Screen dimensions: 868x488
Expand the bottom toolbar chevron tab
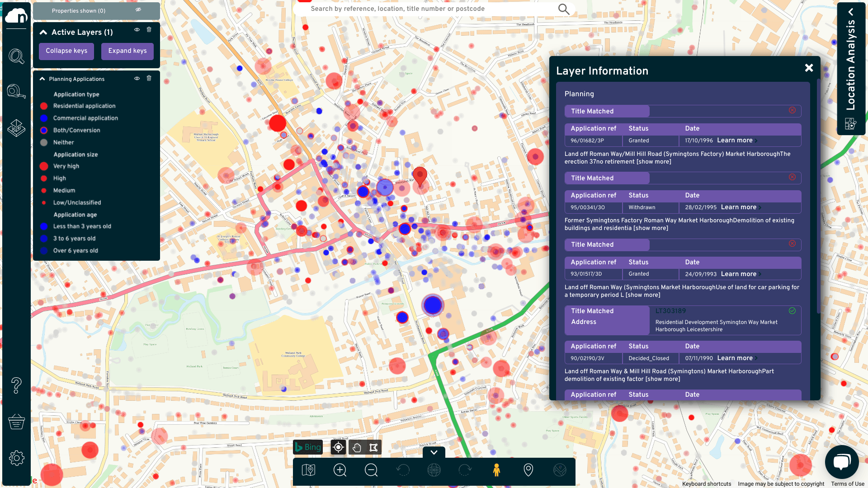click(434, 452)
